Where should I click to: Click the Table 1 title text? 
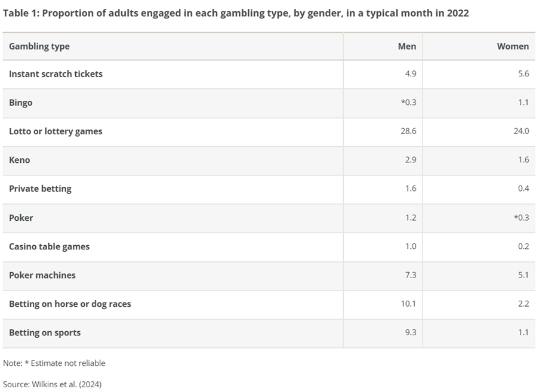(x=236, y=13)
